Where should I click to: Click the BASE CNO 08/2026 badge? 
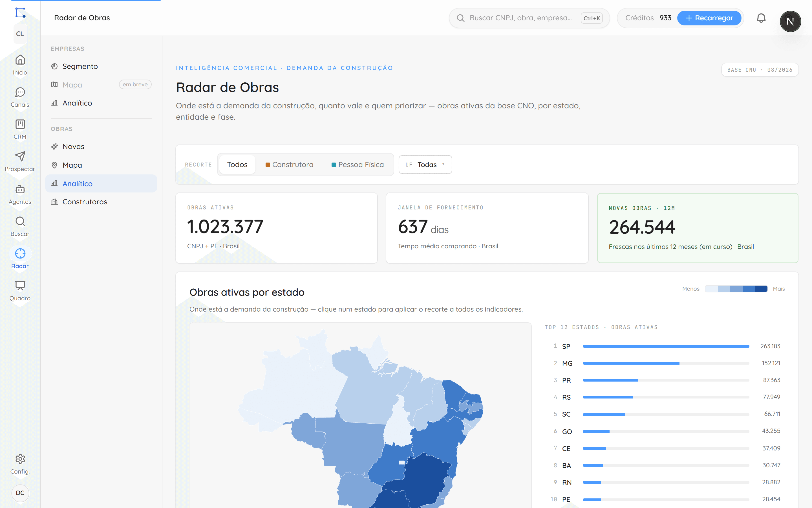point(760,70)
